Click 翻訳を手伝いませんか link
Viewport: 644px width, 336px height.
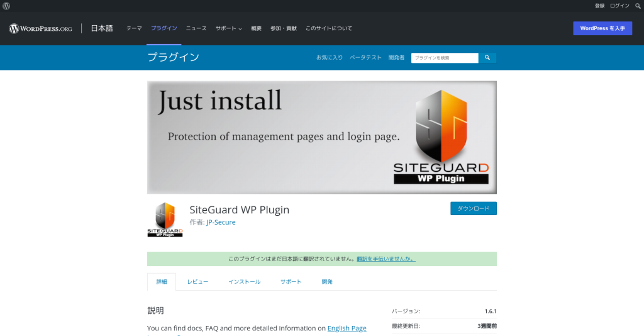click(x=386, y=259)
